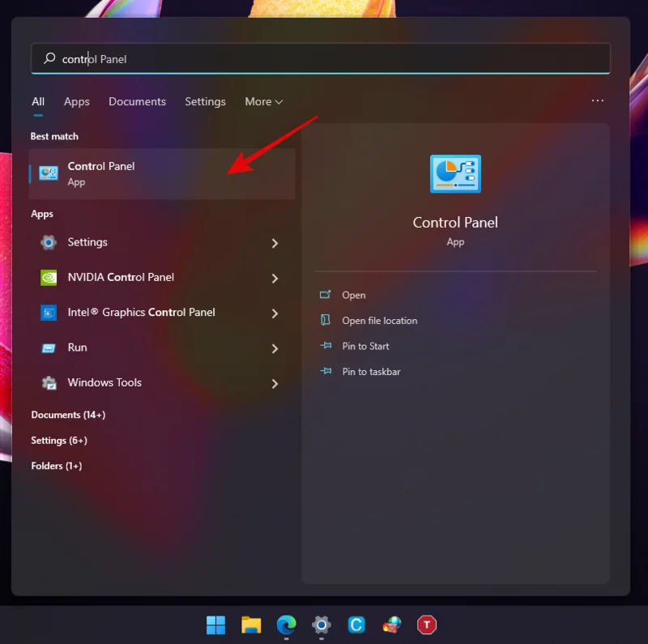The width and height of the screenshot is (648, 644).
Task: Click Pin to taskbar
Action: (369, 371)
